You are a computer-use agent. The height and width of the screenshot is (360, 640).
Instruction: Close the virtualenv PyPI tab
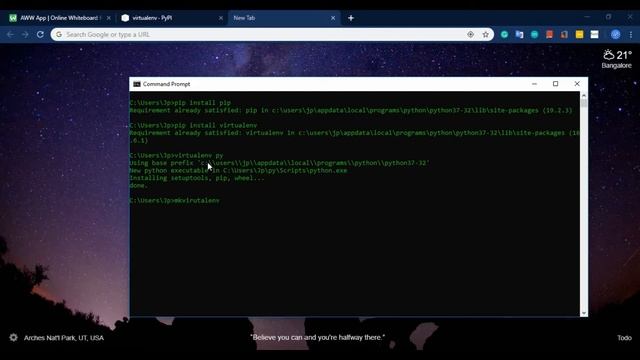221,18
